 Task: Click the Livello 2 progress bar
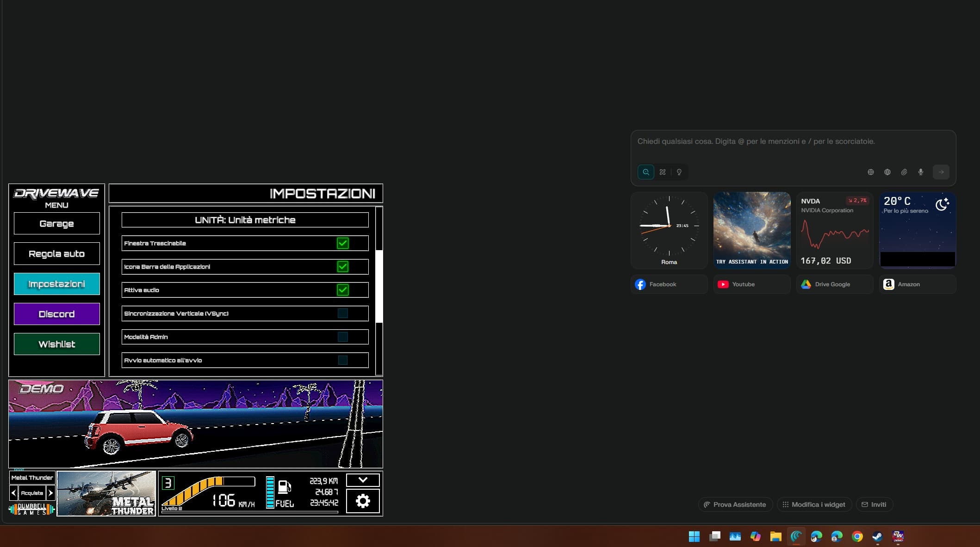tap(250, 511)
